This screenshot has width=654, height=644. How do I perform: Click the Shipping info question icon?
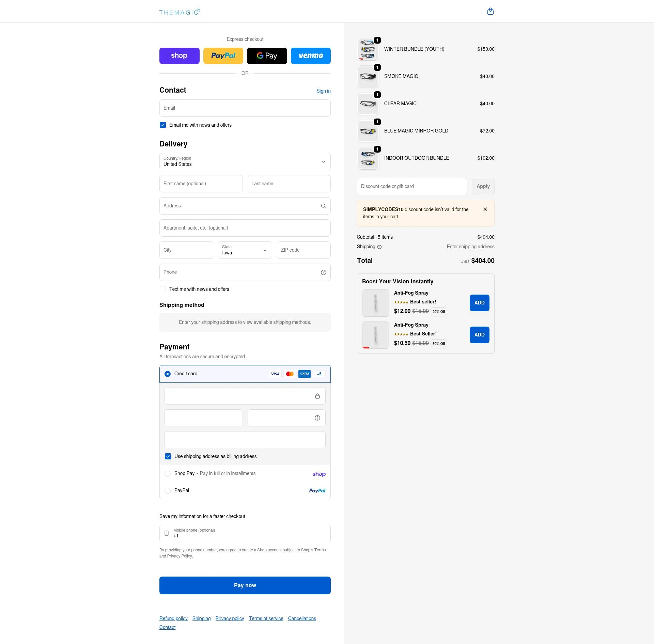click(380, 247)
